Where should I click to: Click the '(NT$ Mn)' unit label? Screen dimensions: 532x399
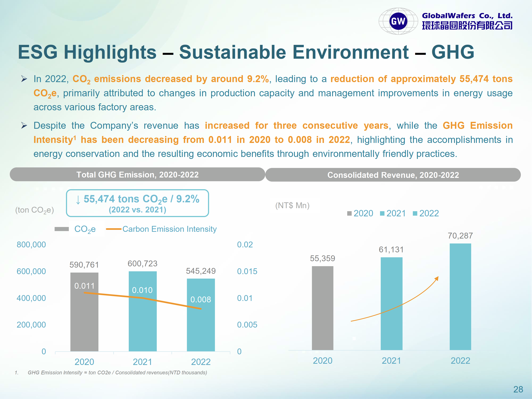click(x=292, y=205)
